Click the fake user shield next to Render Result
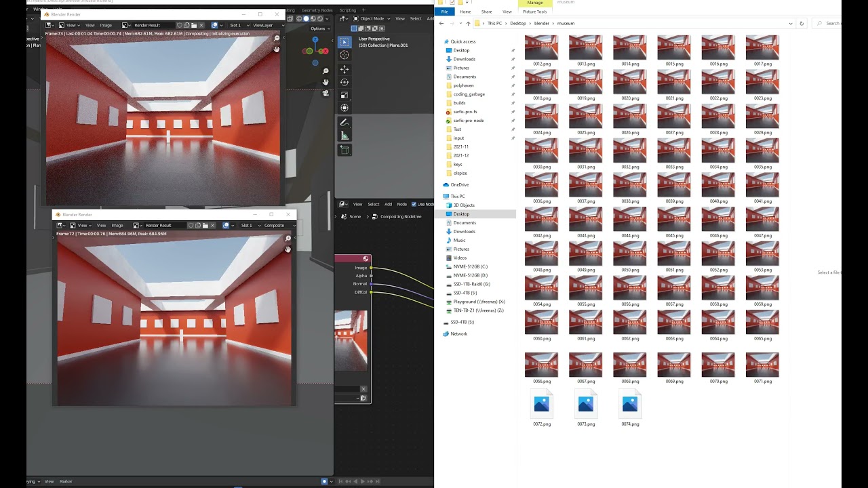 tap(179, 25)
